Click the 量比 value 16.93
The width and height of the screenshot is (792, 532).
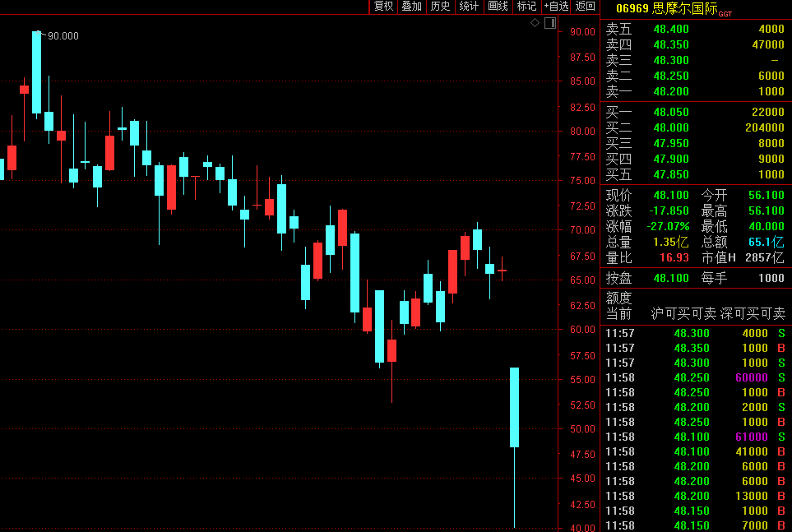tap(671, 257)
